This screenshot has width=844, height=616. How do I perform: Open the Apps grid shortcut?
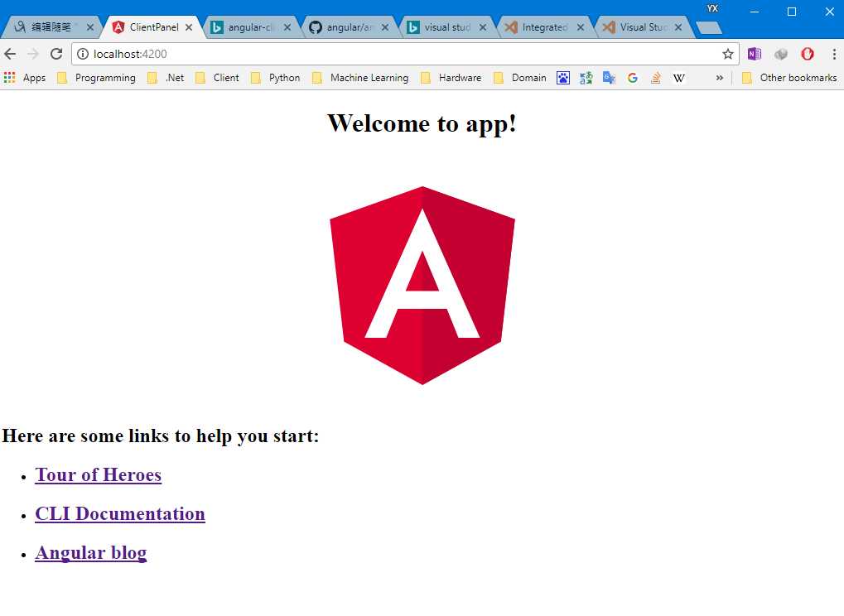(x=25, y=78)
